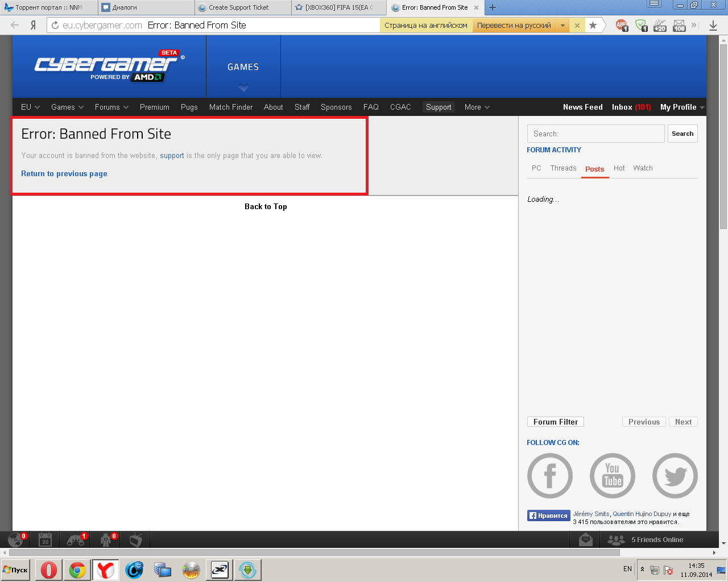Open the Match Finder nav item
Image resolution: width=728 pixels, height=582 pixels.
tap(231, 107)
